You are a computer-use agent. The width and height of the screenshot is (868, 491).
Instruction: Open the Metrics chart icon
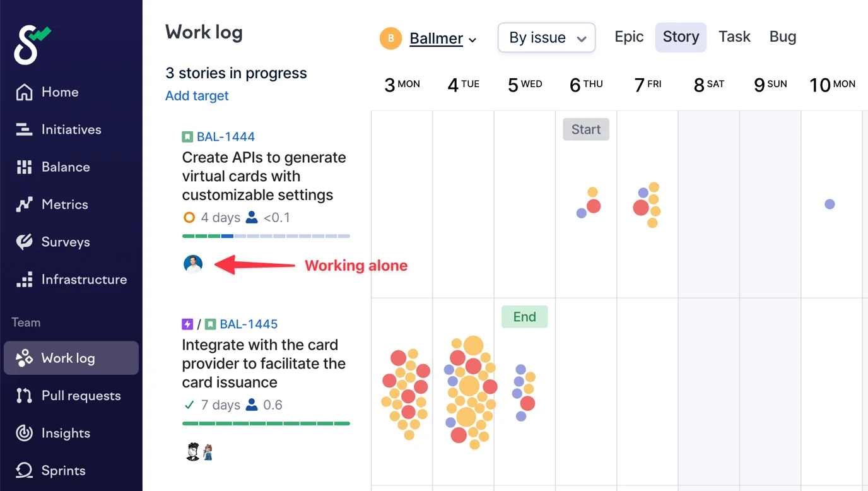pos(24,204)
